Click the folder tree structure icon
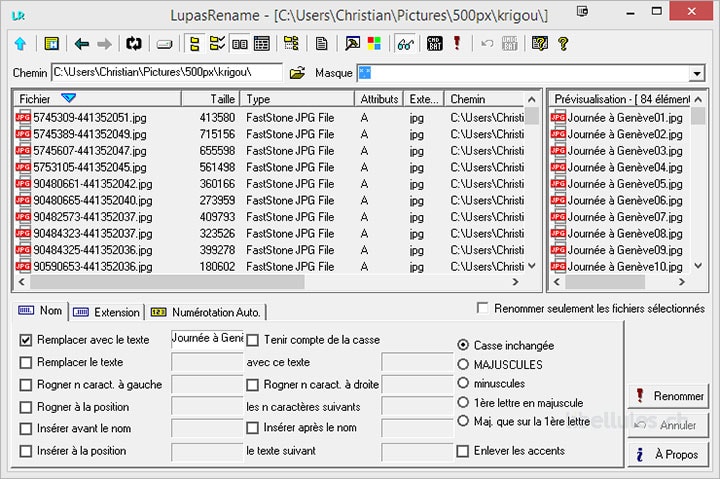 pos(291,44)
